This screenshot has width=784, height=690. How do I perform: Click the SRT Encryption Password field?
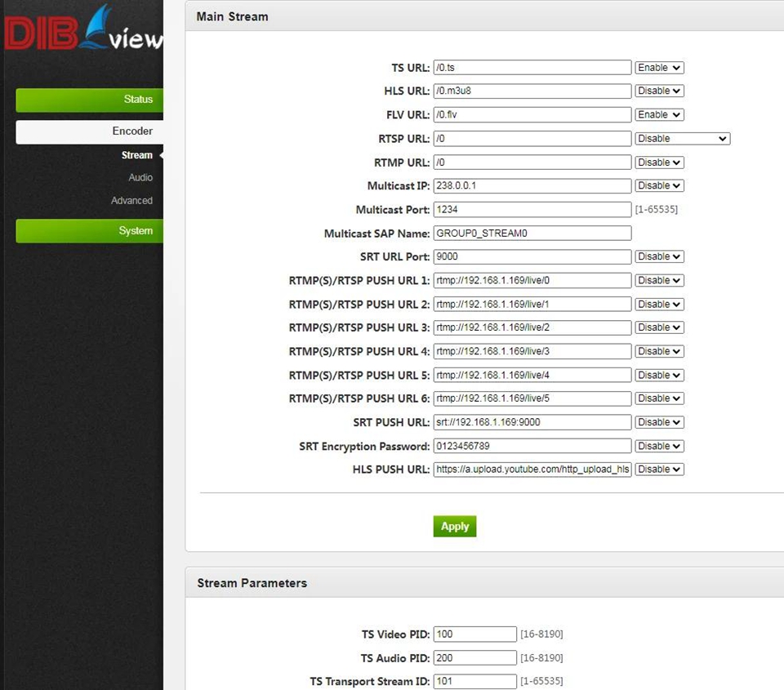coord(532,447)
